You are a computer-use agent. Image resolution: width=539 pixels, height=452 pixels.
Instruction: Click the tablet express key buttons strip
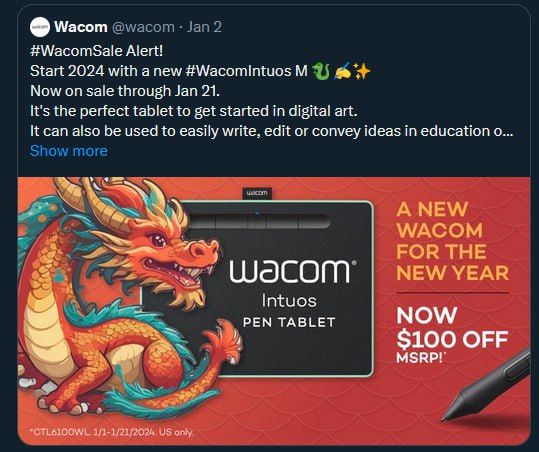tap(258, 222)
